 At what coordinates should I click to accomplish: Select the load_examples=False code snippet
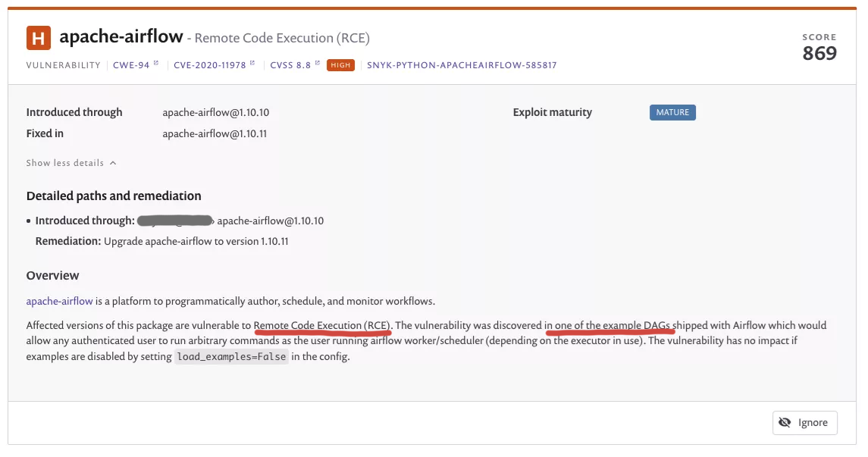click(231, 356)
